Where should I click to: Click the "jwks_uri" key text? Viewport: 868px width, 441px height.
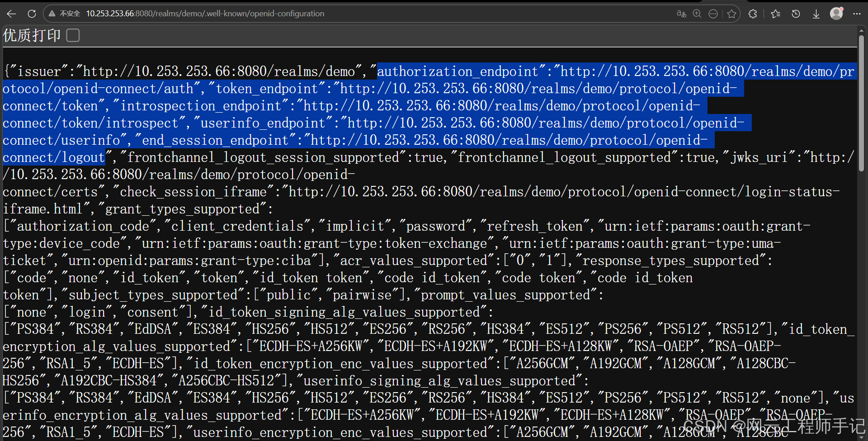tap(759, 157)
